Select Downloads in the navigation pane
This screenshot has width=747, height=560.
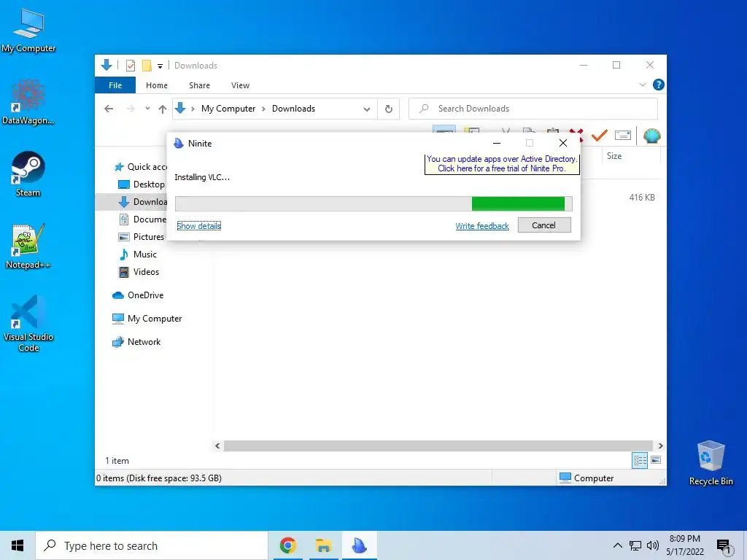[143, 202]
